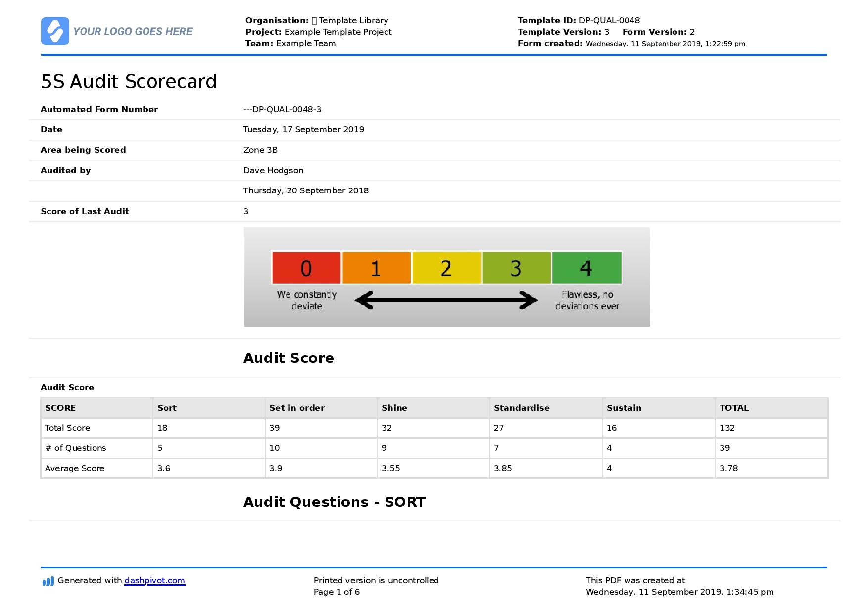The width and height of the screenshot is (868, 613).
Task: Click the Standardise total score 27
Action: [x=499, y=428]
